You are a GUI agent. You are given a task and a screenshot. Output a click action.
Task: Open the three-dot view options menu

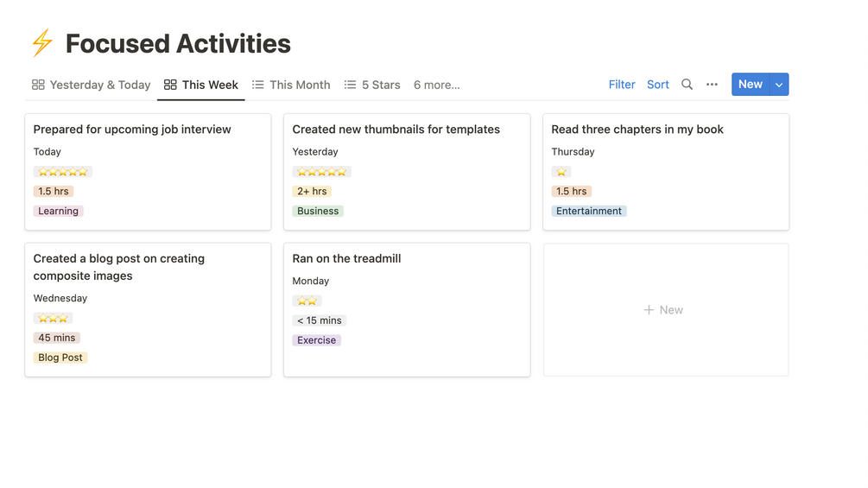click(712, 85)
